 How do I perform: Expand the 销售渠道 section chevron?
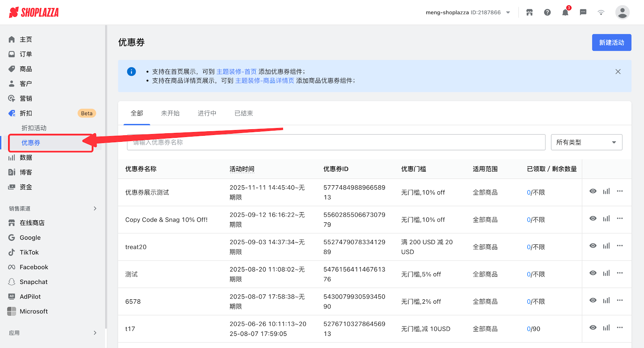coord(95,208)
